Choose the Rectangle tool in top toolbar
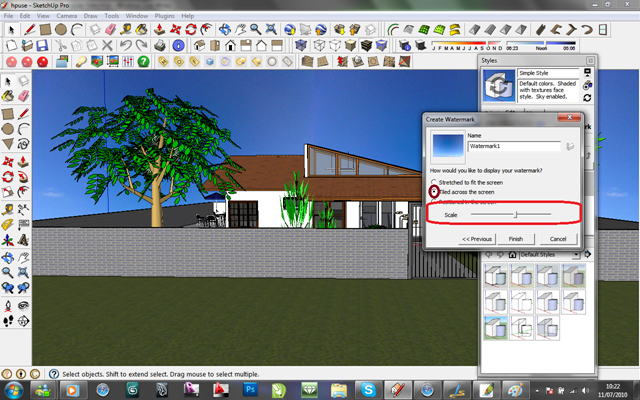This screenshot has height=400, width=640. pyautogui.click(x=45, y=30)
